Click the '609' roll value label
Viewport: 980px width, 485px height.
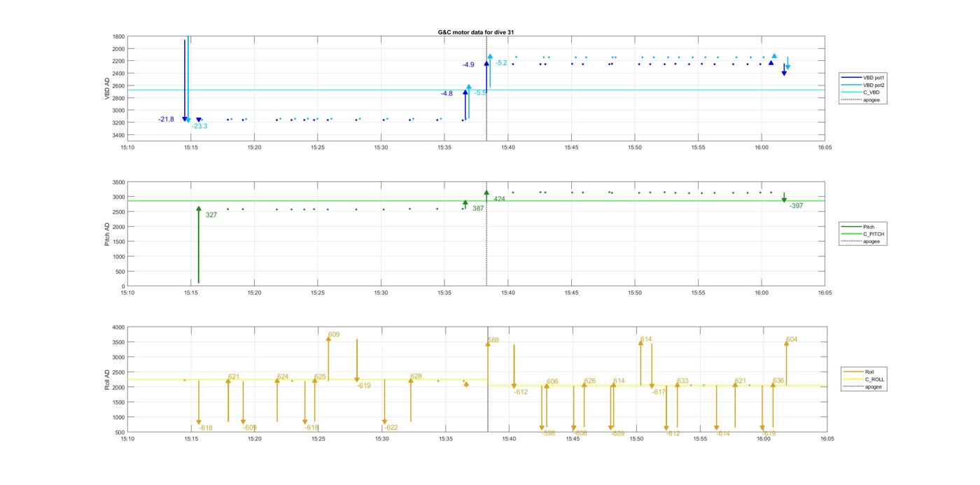point(334,335)
